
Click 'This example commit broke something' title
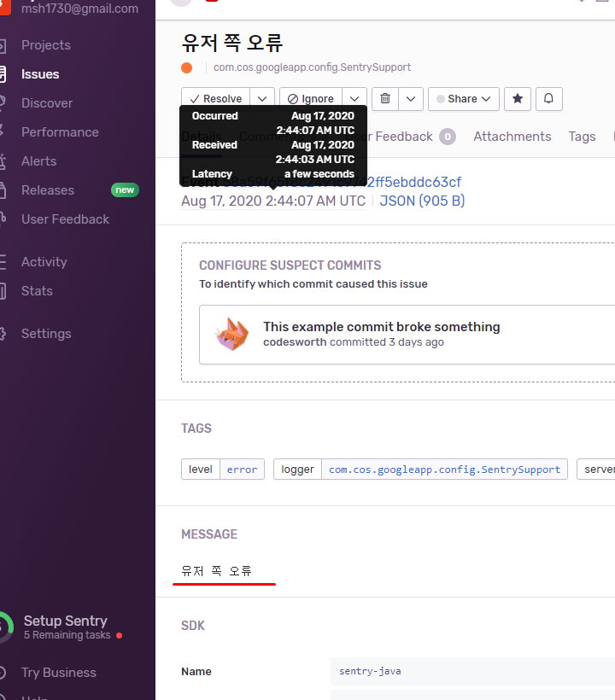(382, 327)
